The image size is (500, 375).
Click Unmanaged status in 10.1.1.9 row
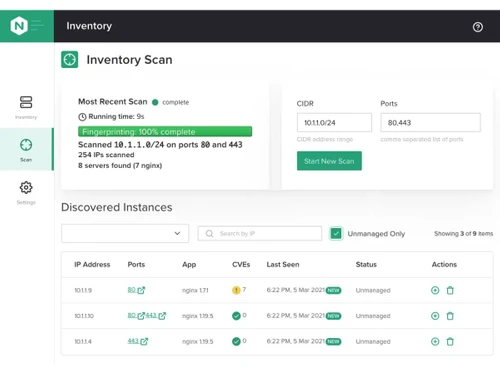[x=373, y=290]
